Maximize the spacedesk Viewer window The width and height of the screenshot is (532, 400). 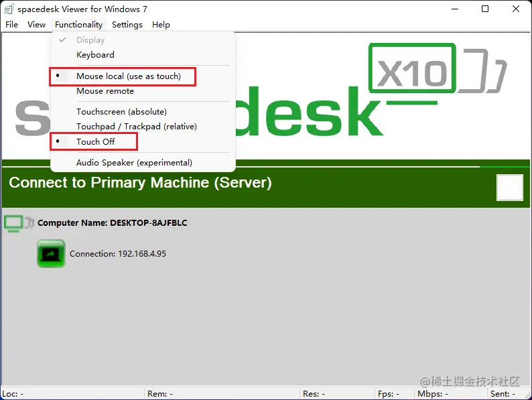(485, 9)
